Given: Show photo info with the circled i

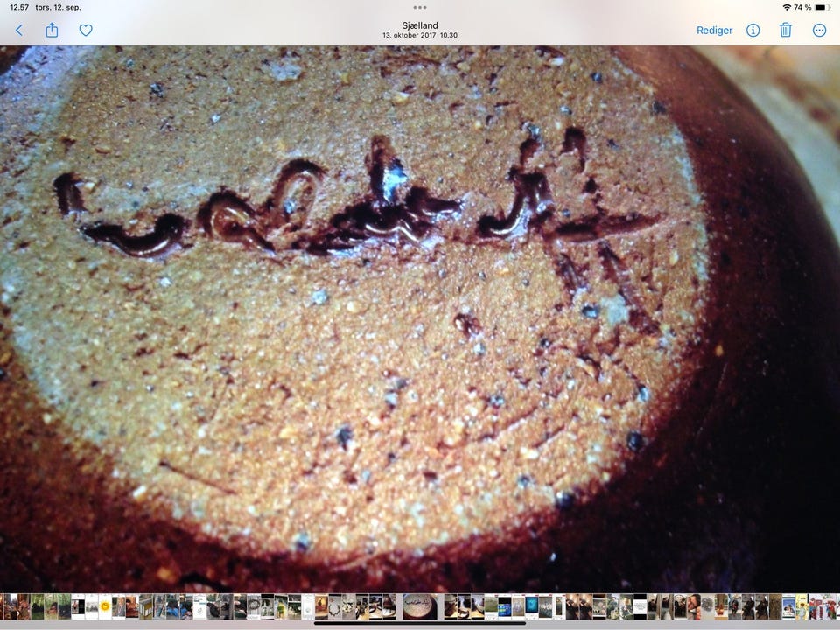Looking at the screenshot, I should (752, 30).
